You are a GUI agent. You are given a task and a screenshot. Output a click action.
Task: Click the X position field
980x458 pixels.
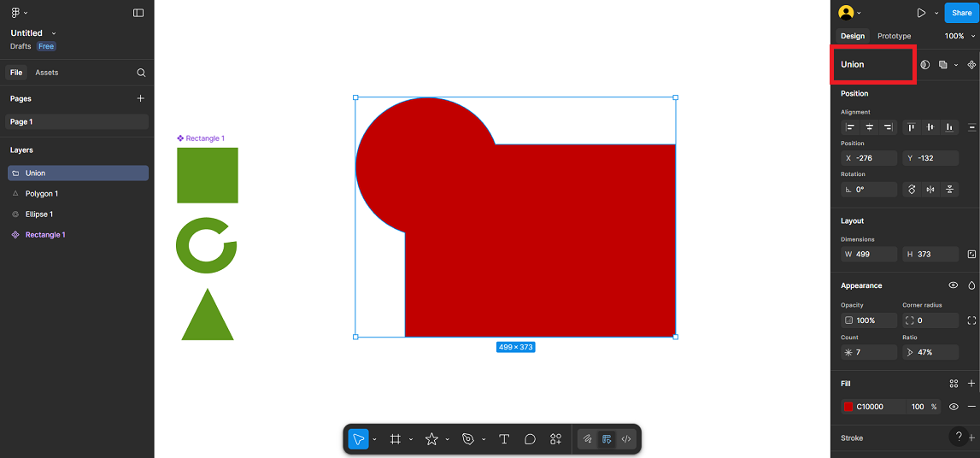pos(869,158)
